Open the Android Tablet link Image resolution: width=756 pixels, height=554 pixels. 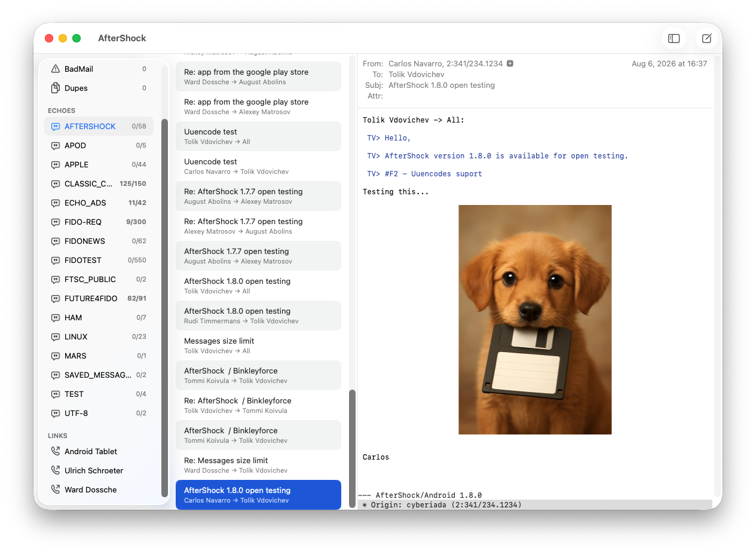click(99, 451)
